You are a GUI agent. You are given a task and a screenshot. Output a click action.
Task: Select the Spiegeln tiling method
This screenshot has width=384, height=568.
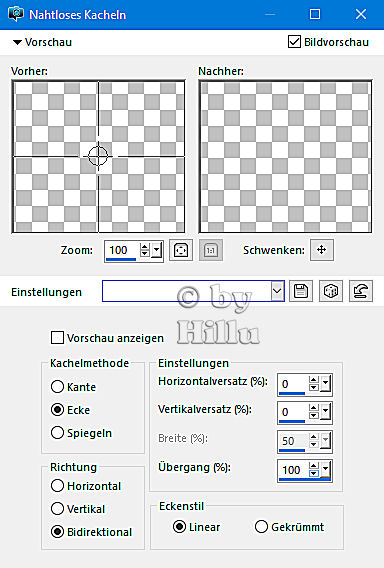57,433
